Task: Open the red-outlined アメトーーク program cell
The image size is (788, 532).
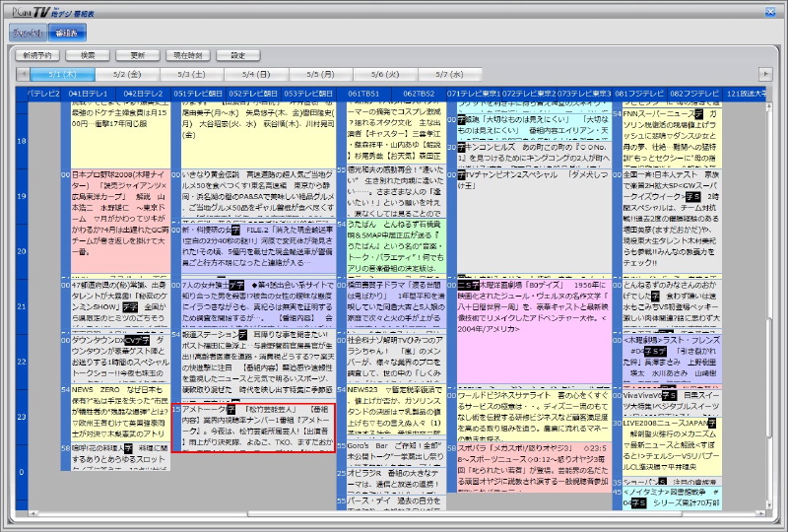Action: [252, 427]
